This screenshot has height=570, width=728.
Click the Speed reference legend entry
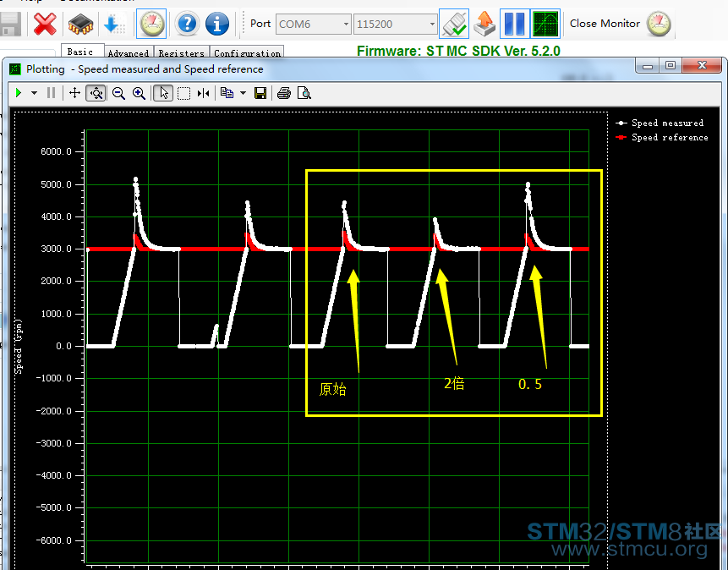pos(662,138)
